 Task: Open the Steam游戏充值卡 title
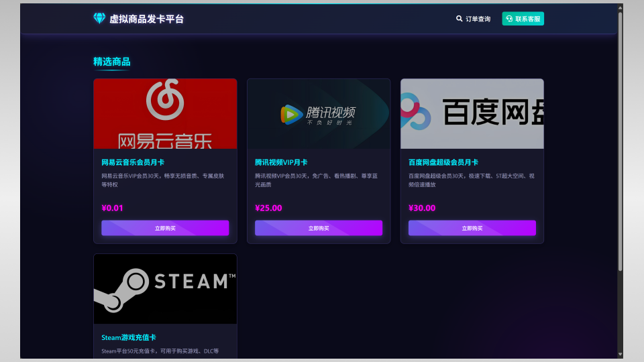pos(129,337)
